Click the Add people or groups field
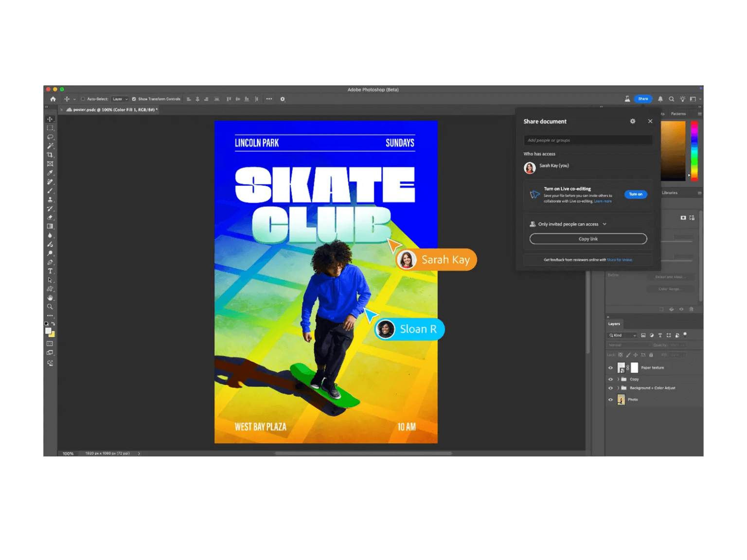747x560 pixels. 587,140
